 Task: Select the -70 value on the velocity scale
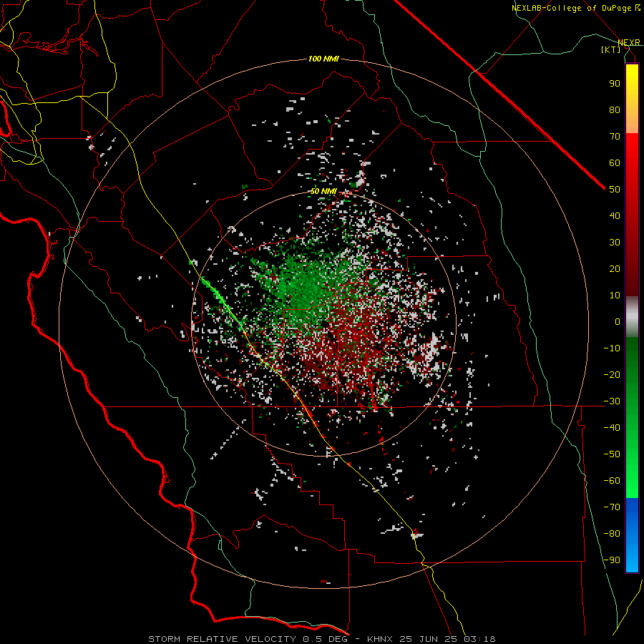pos(612,507)
